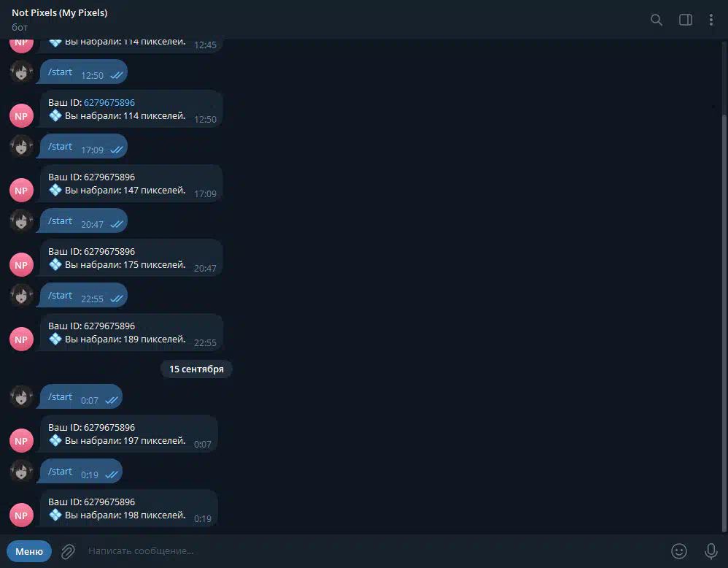Click the microphone voice message icon
Screen dimensions: 728x568
pyautogui.click(x=710, y=551)
